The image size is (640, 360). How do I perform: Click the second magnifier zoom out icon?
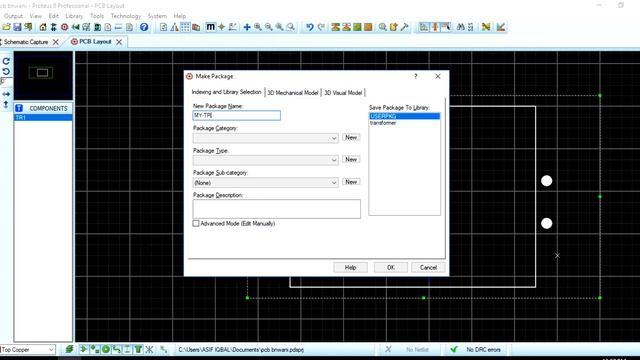(x=269, y=27)
